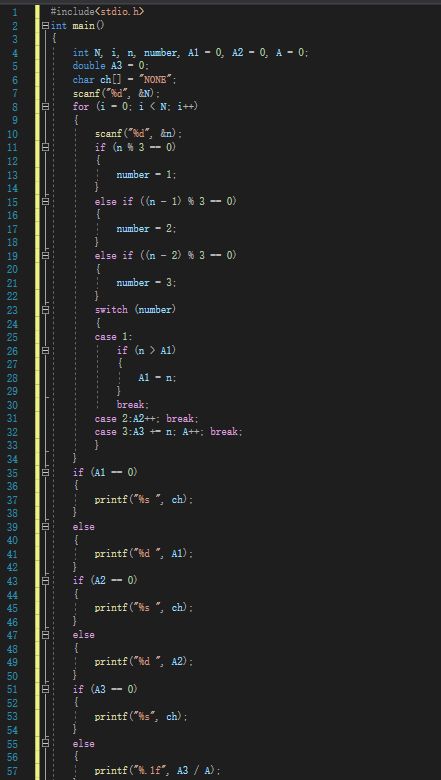Click the char ch[] = "NONE" line
This screenshot has width=441, height=780.
click(124, 80)
